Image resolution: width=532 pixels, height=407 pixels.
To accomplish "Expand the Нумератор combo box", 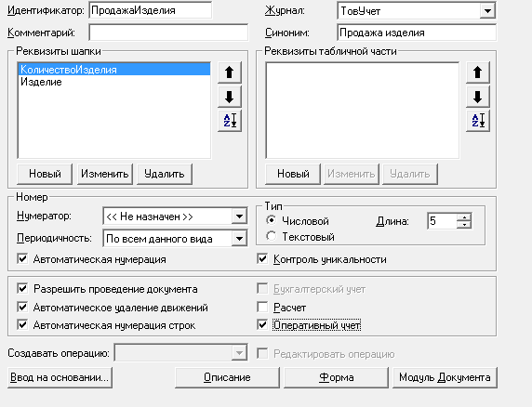I will click(239, 217).
